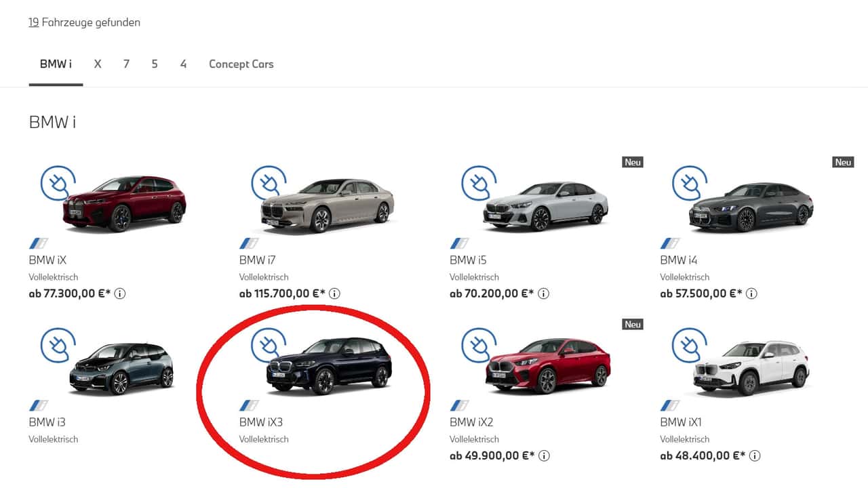This screenshot has width=868, height=488.
Task: Open the BMW iX2 model link
Action: [x=471, y=422]
